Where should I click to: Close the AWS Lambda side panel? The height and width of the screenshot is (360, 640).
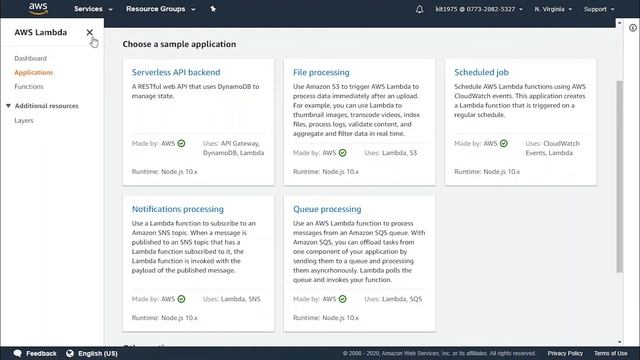pyautogui.click(x=89, y=32)
